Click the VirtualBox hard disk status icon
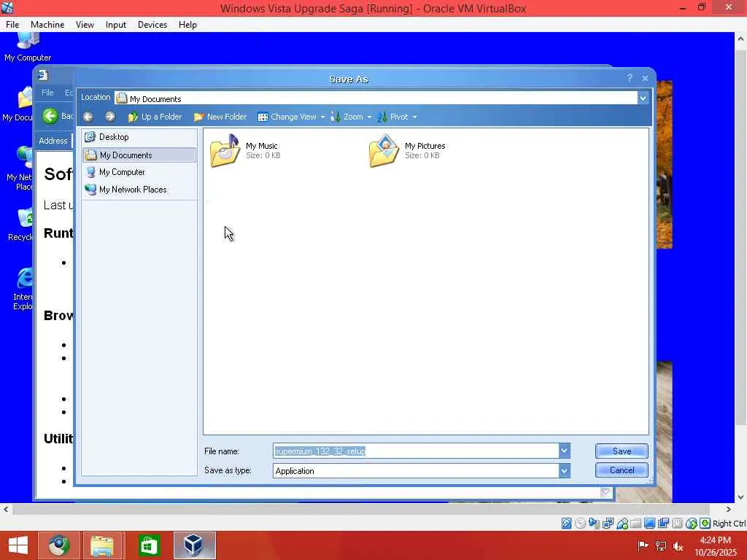747x560 pixels. point(566,524)
